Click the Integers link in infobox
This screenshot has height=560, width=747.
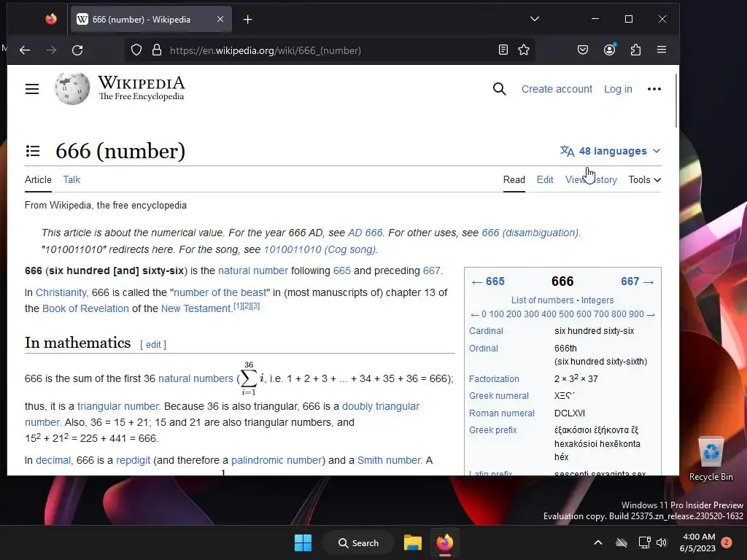597,300
